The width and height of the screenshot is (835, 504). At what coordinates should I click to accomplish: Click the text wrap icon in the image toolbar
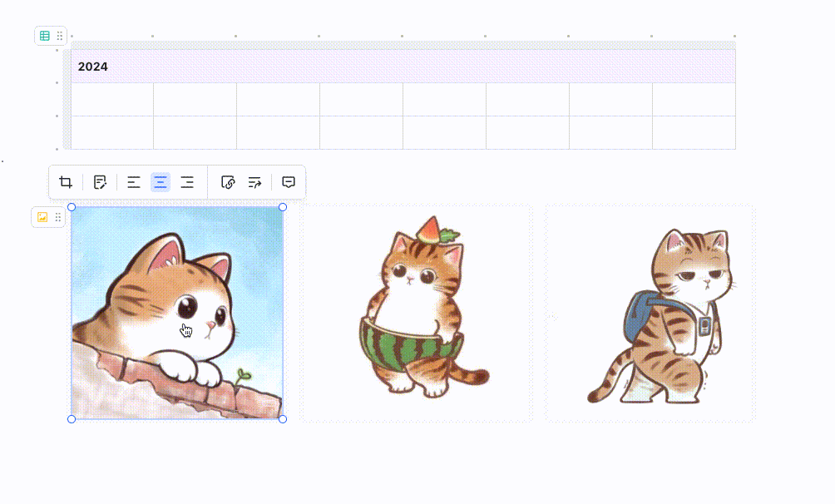254,182
